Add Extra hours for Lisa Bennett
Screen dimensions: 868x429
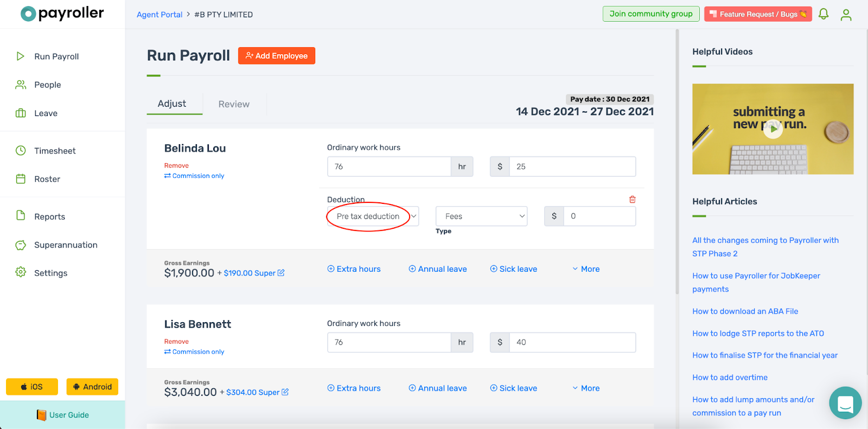[x=354, y=388]
